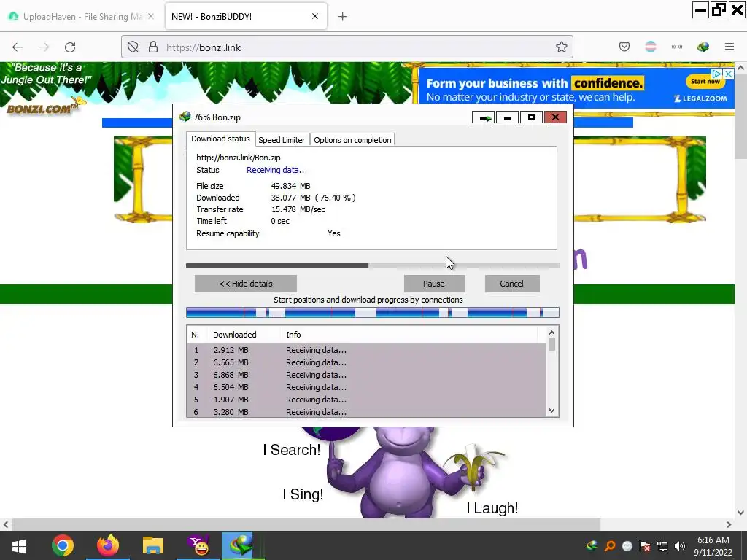
Task: Select the NEW! - BonziBUDDY! browser tab
Action: [x=246, y=16]
